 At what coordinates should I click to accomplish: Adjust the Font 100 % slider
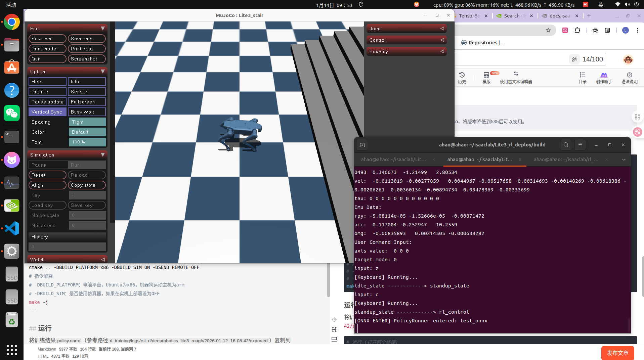tap(87, 142)
